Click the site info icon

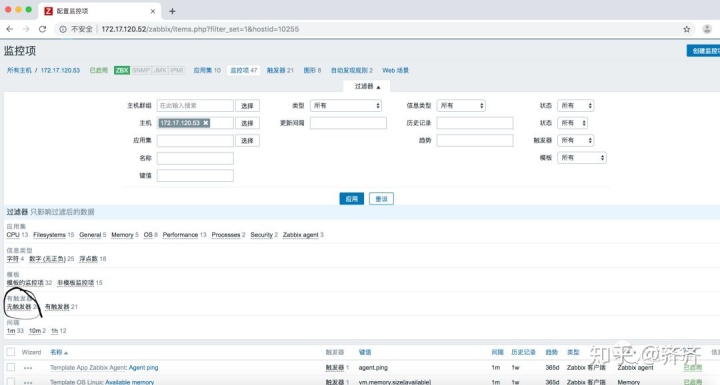coord(63,29)
